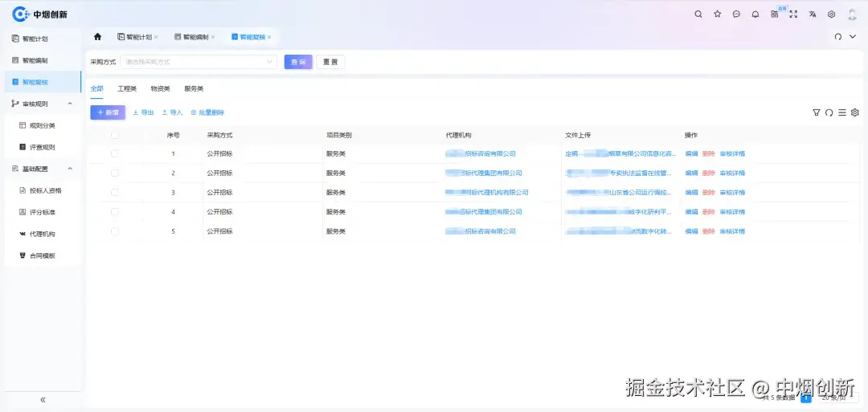Open 合同模板 in the sidebar
868x412 pixels.
point(42,255)
